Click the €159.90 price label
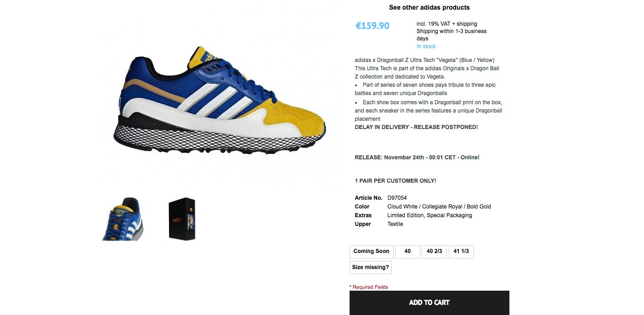Screen dimensions: 644x315 pyautogui.click(x=373, y=26)
